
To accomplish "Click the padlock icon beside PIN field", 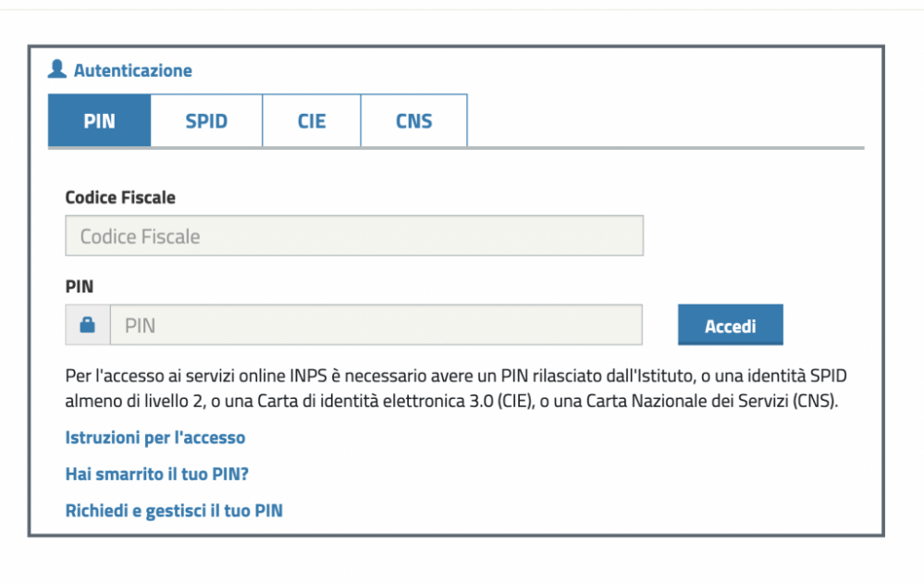I will 87,325.
